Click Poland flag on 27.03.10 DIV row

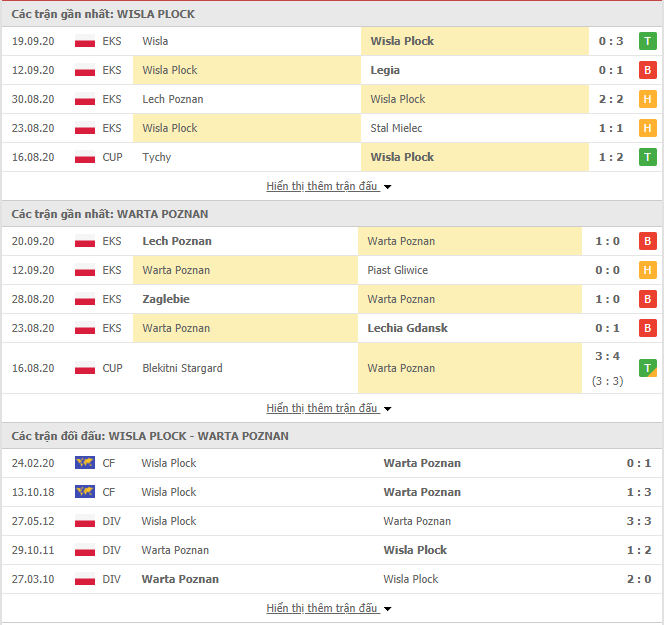(x=85, y=579)
